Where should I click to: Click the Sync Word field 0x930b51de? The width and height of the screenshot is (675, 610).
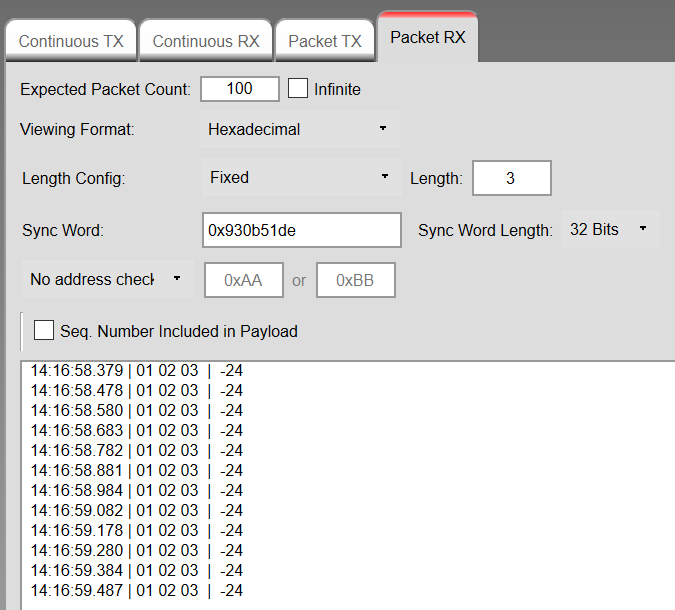coord(302,230)
